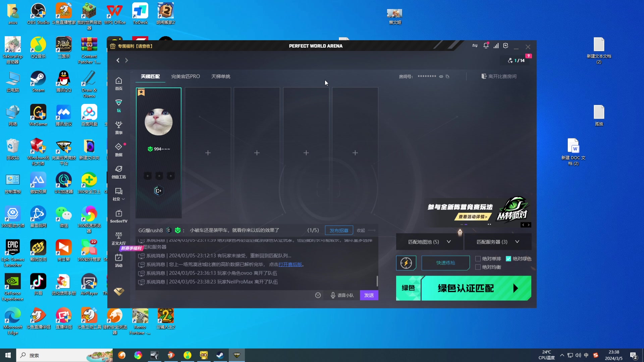Click the second empty teammate slot
The height and width of the screenshot is (362, 644).
[x=257, y=153]
